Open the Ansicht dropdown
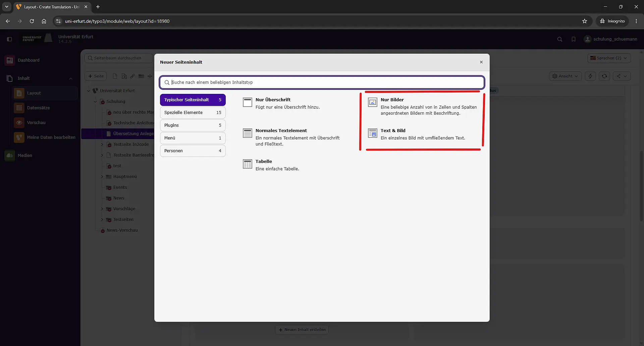Image resolution: width=644 pixels, height=346 pixels. [565, 76]
